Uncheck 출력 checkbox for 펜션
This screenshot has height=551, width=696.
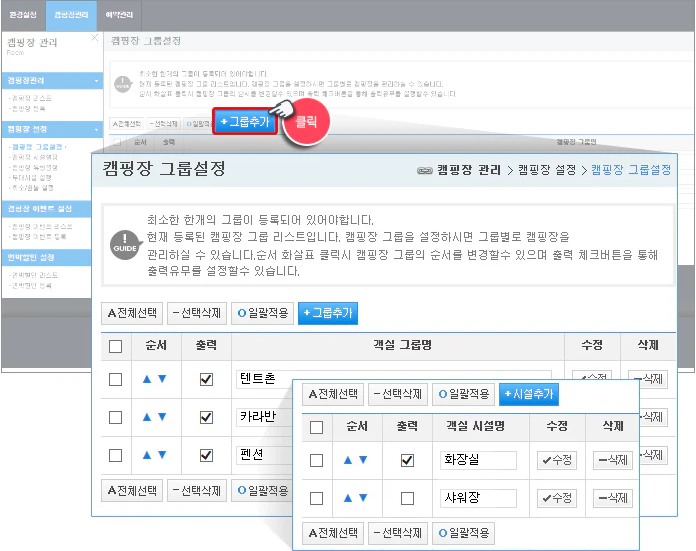(206, 456)
